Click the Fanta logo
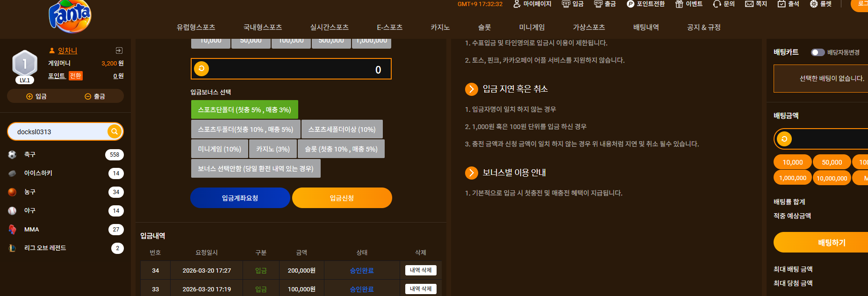 (70, 16)
